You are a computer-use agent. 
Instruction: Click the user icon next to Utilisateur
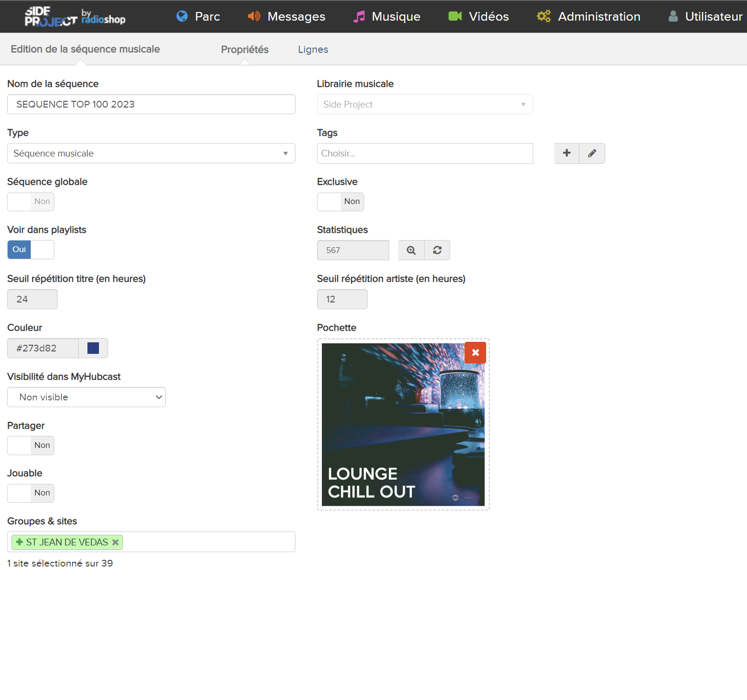(x=674, y=16)
